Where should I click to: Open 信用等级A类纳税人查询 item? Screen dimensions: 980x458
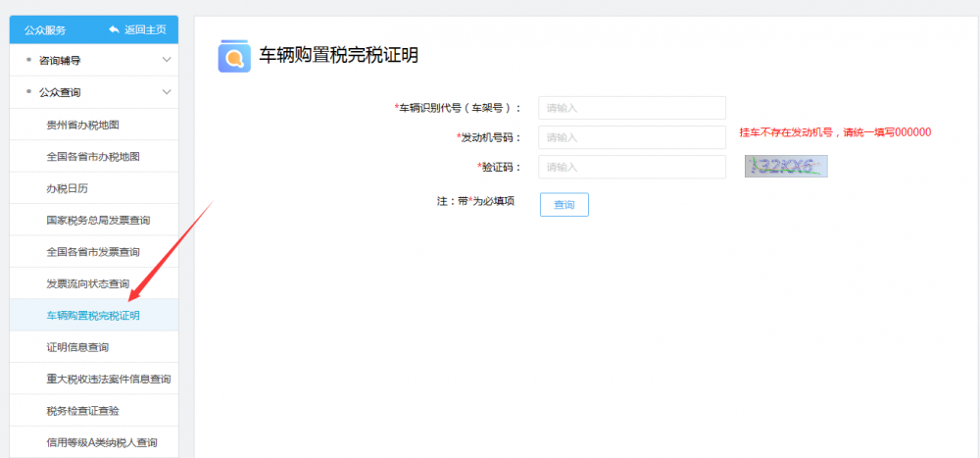tap(101, 442)
